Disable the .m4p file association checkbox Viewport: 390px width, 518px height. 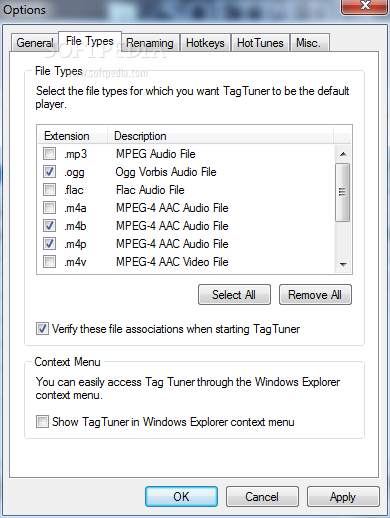coord(49,244)
